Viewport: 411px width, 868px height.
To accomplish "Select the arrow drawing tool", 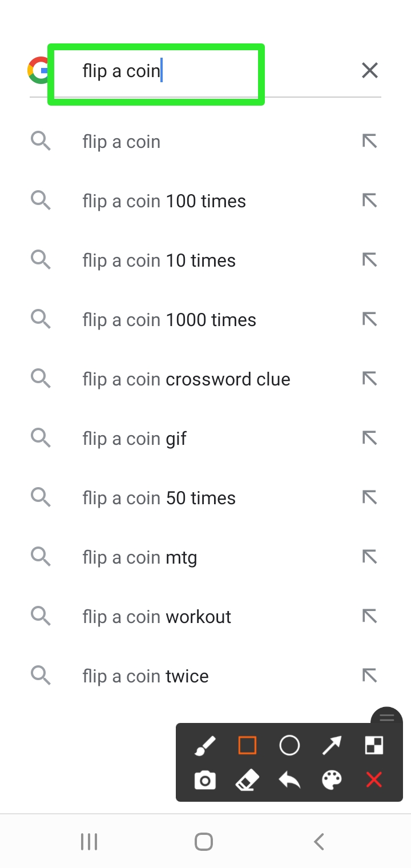I will [332, 746].
